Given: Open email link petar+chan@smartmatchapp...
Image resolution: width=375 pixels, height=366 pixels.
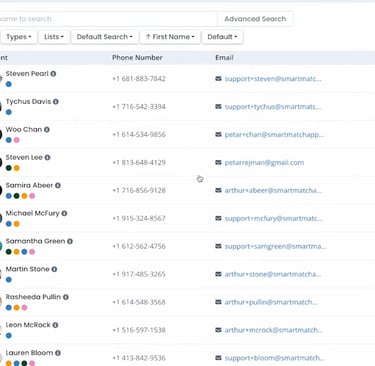Looking at the screenshot, I should (x=274, y=135).
